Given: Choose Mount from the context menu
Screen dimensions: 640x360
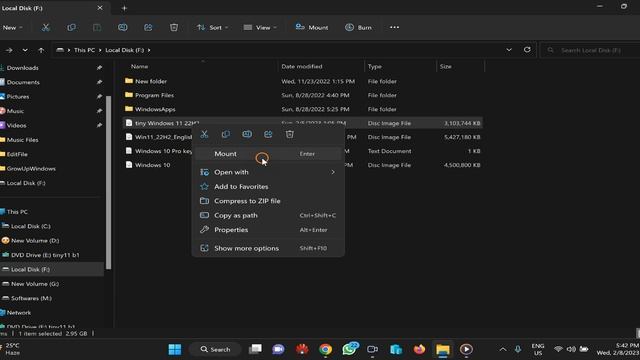Looking at the screenshot, I should pos(268,154).
